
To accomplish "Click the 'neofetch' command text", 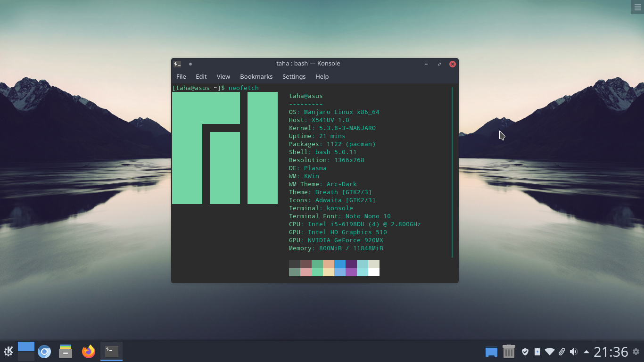I will (x=244, y=88).
